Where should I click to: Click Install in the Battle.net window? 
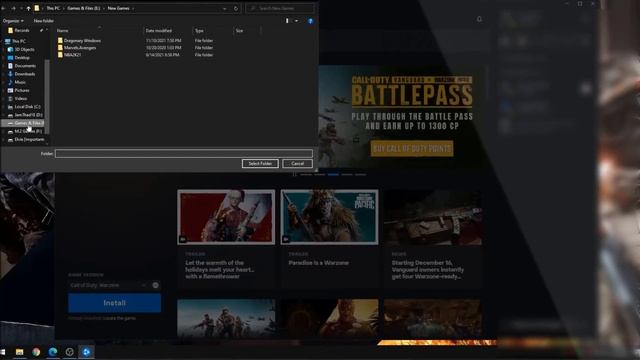[x=114, y=303]
